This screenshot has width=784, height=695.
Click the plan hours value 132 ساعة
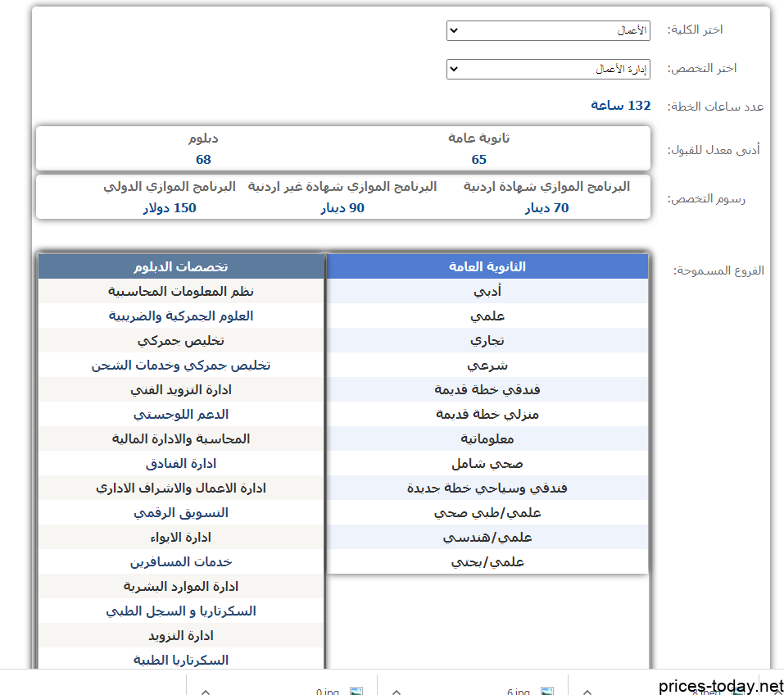point(620,106)
